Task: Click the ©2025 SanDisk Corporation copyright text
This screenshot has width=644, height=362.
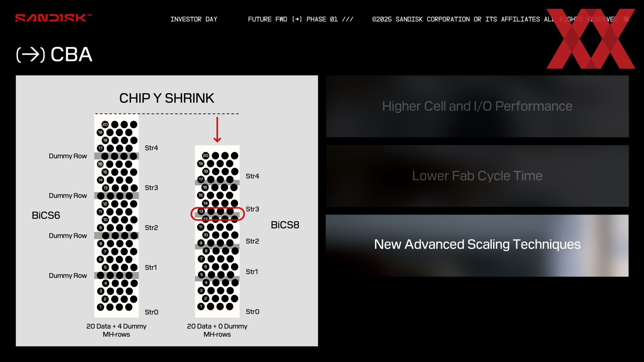Action: tap(495, 19)
